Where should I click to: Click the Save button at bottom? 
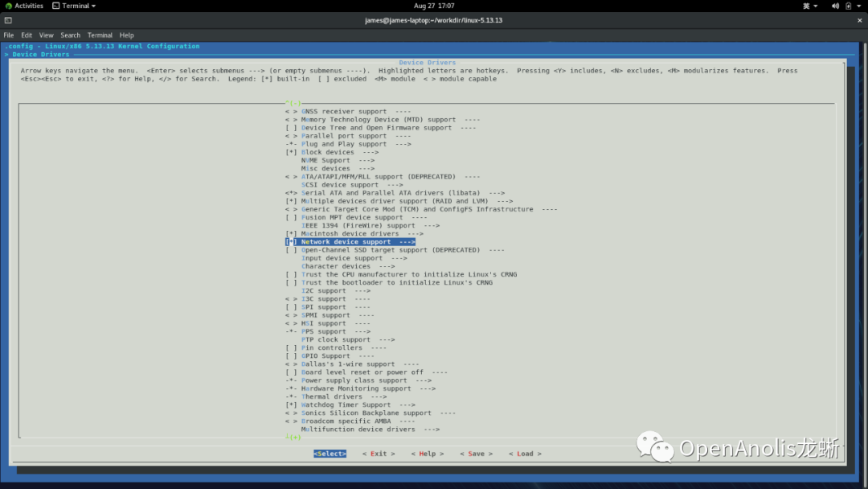(x=476, y=454)
